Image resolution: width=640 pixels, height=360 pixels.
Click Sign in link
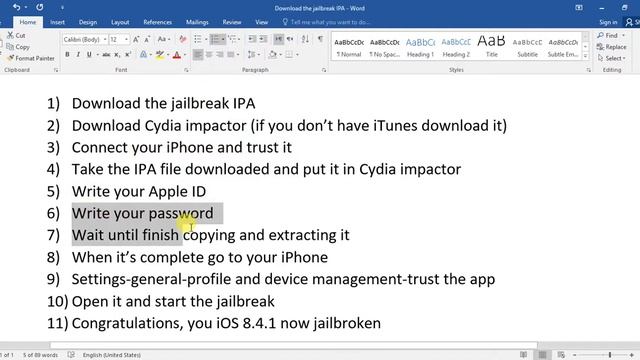pyautogui.click(x=608, y=22)
